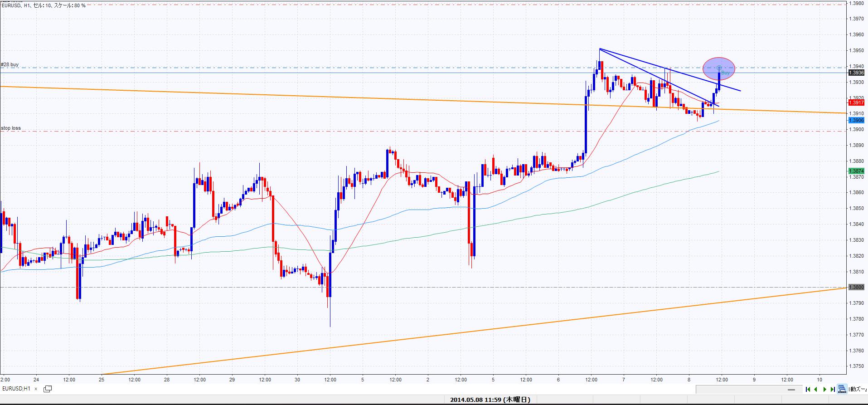868x405 pixels.
Task: Select the stop loss line label
Action: pos(11,128)
